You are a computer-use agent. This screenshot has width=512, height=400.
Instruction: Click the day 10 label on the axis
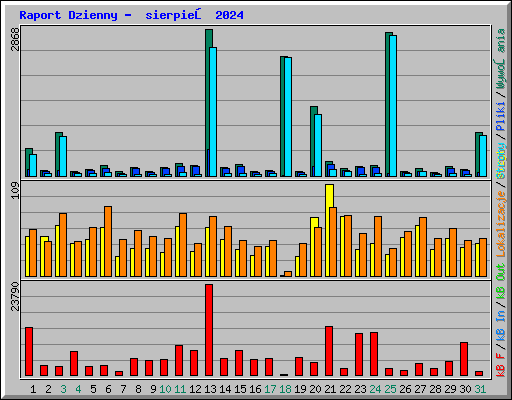(x=165, y=389)
